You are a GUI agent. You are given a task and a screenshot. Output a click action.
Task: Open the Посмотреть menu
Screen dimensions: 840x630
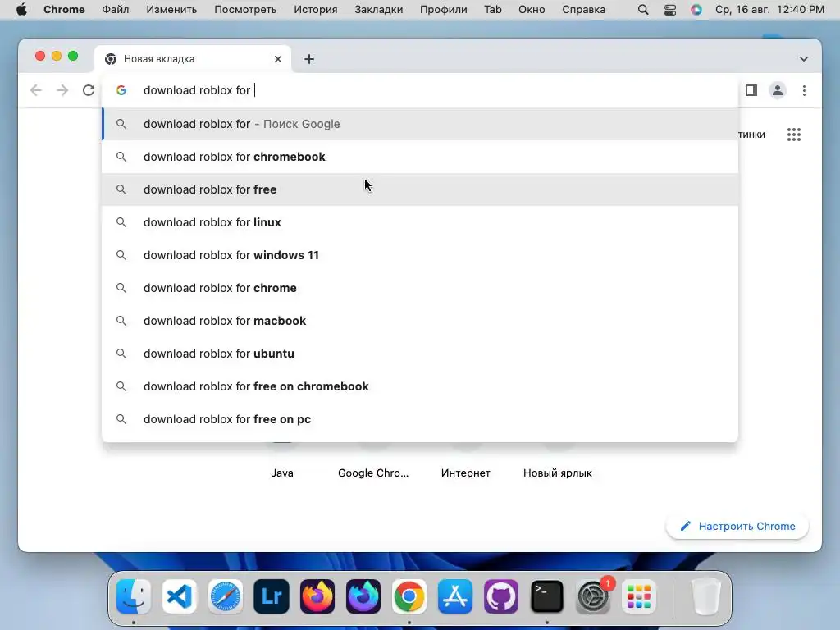click(x=245, y=10)
